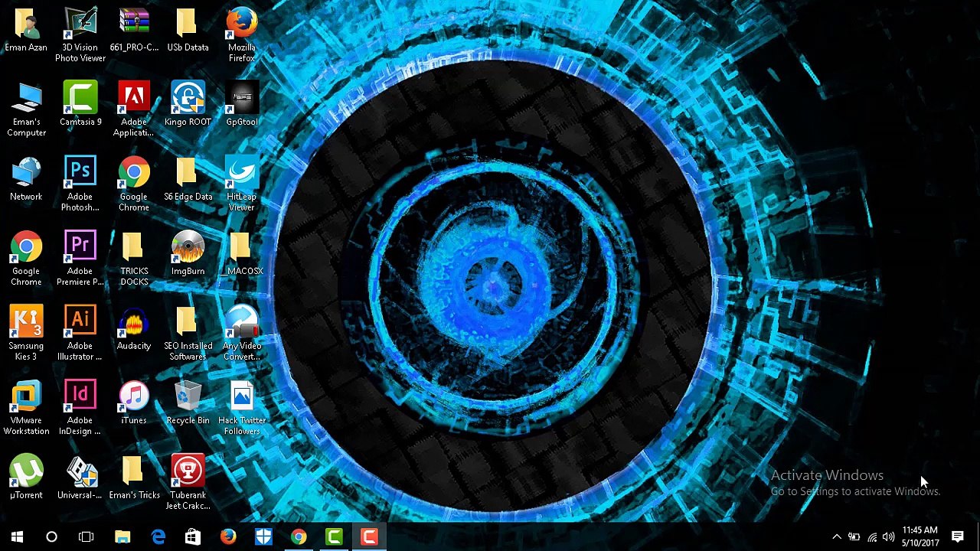Launch the Tuberank Jeet shortcut

[188, 483]
